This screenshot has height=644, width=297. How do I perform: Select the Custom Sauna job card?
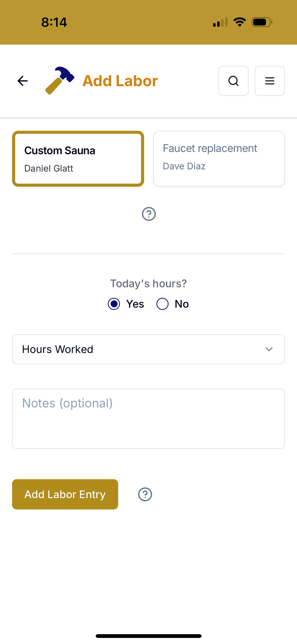pyautogui.click(x=78, y=159)
